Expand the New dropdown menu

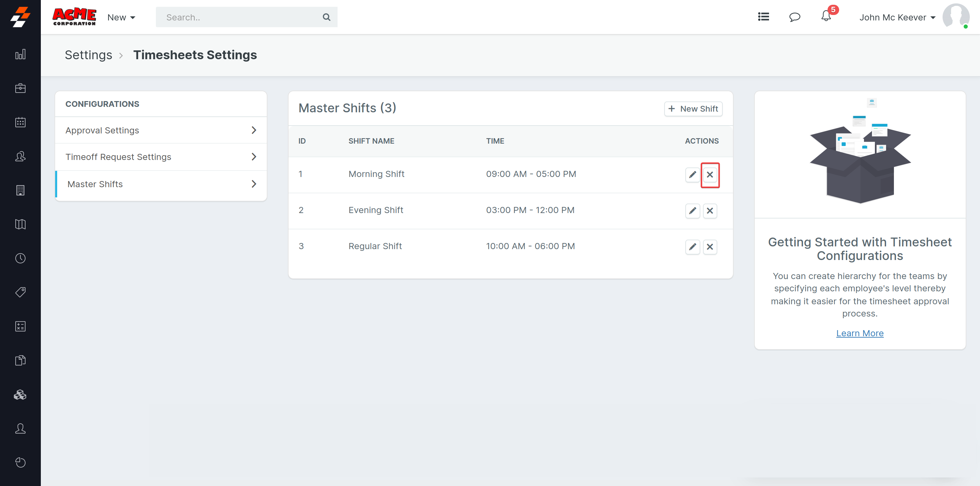click(121, 17)
